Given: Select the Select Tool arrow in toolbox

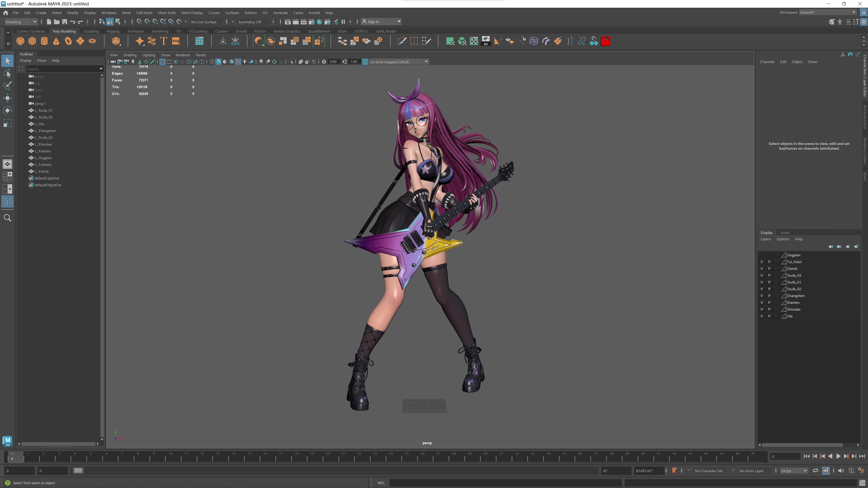Looking at the screenshot, I should 7,61.
